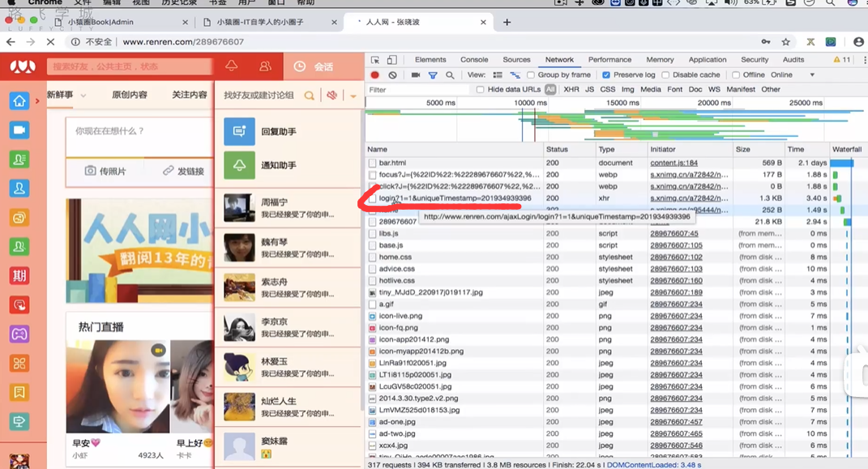
Task: Filter requests by Img
Action: coord(628,90)
